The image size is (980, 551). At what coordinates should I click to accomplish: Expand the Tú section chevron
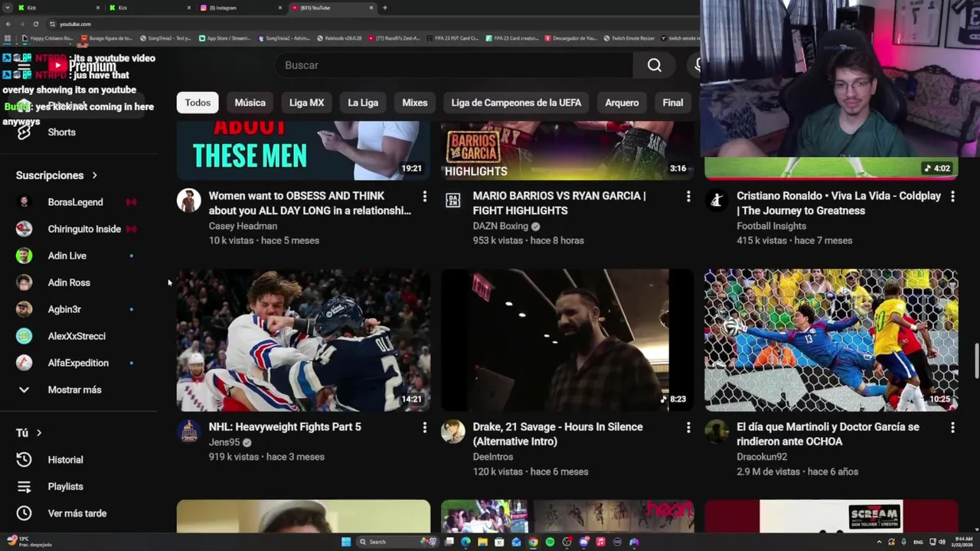click(38, 433)
